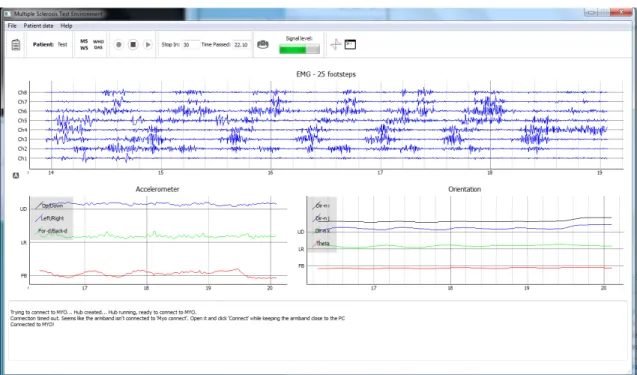The width and height of the screenshot is (637, 375).
Task: Click the 'EMG - 25 footsteps' plot title
Action: click(x=326, y=74)
